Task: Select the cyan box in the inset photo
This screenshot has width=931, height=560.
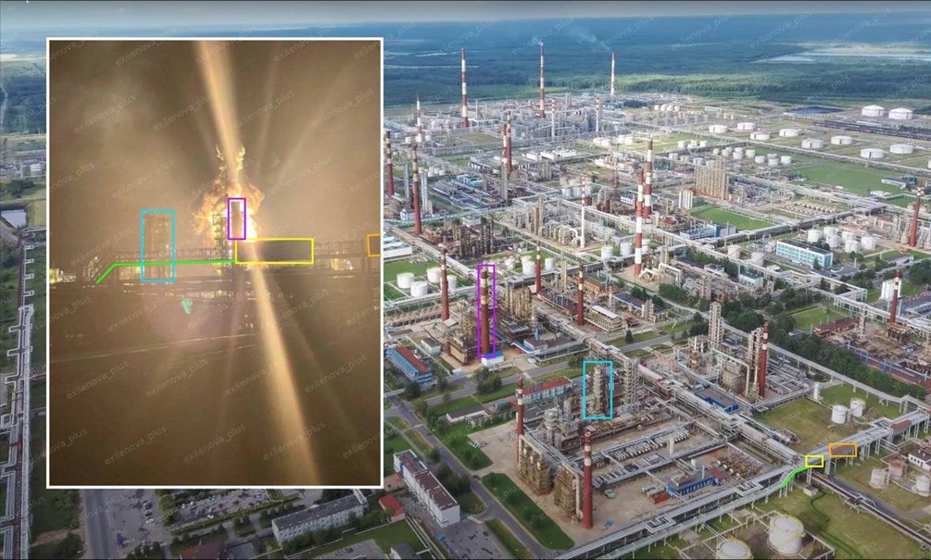Action: 157,245
